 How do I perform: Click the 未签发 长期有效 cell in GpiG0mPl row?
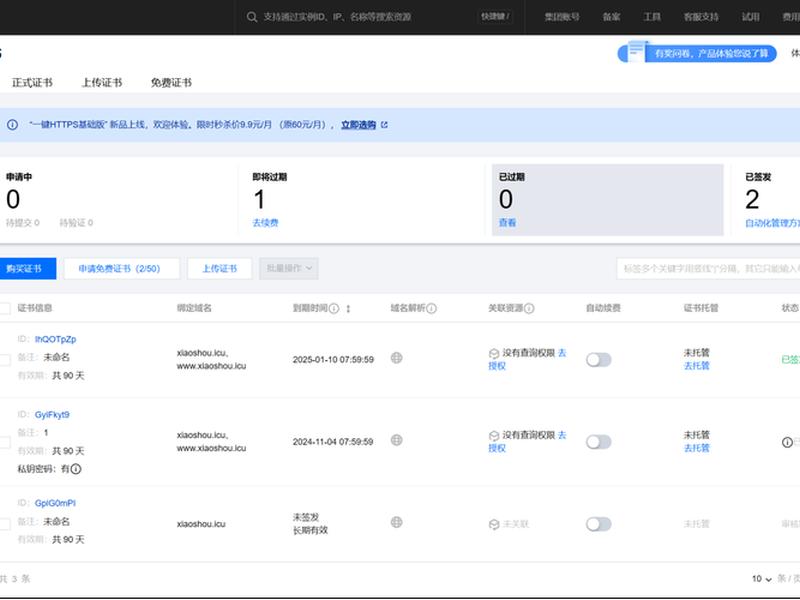(x=310, y=523)
